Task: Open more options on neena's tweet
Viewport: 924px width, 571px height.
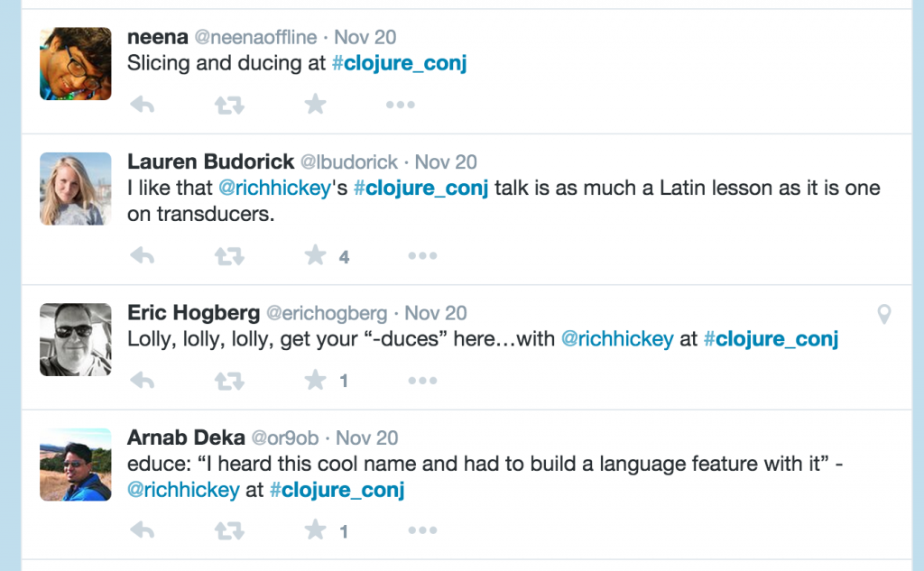Action: (x=400, y=105)
